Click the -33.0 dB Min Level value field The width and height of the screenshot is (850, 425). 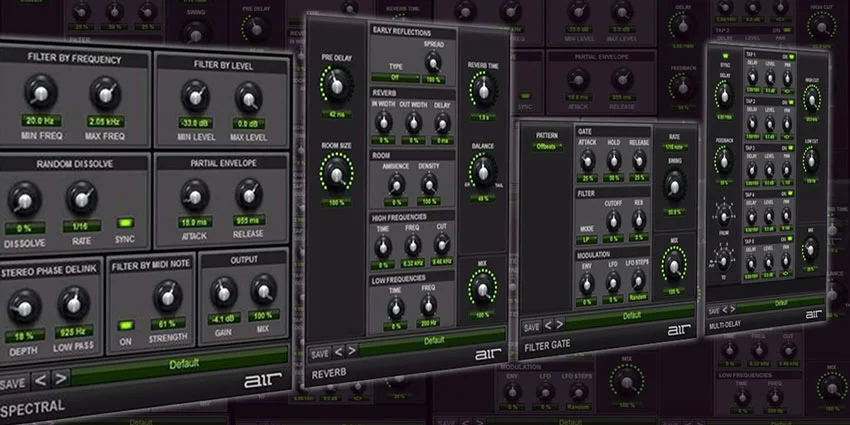pos(195,123)
